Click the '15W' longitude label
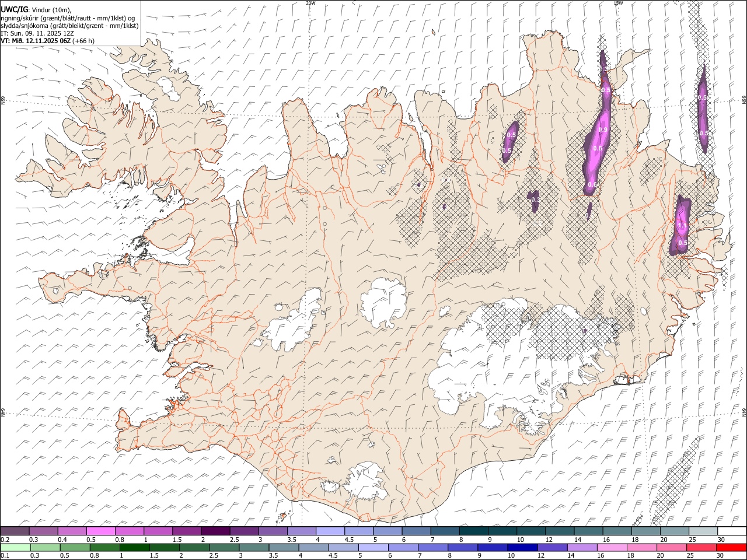The height and width of the screenshot is (560, 747). point(617,2)
